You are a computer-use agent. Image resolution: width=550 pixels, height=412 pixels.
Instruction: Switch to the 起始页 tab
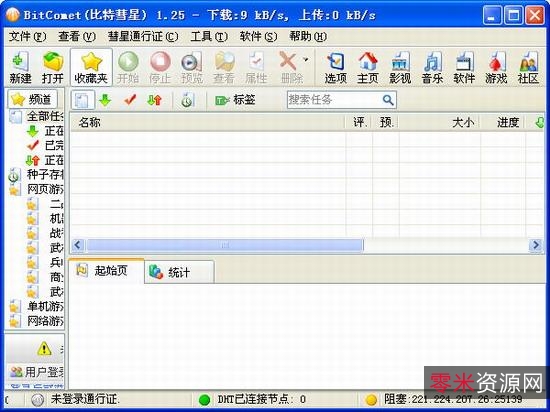(x=106, y=271)
